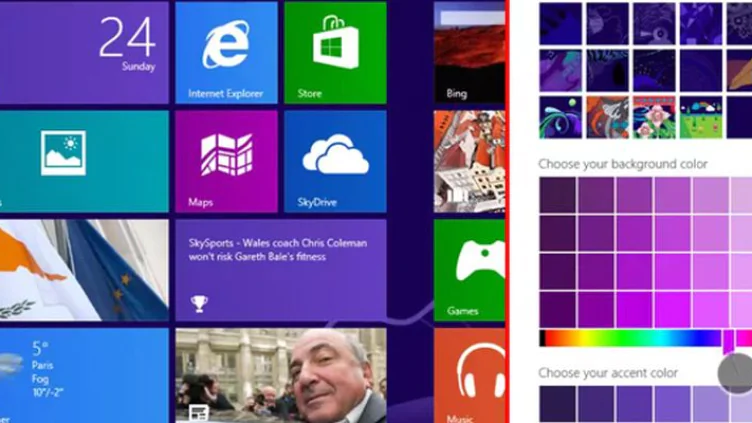The image size is (752, 423).
Task: Open the Photos tile with picture icon
Action: click(x=84, y=162)
